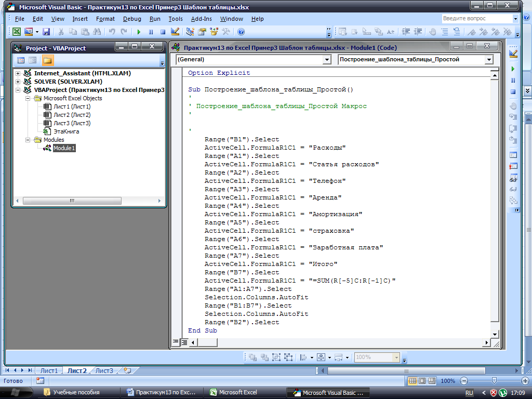
Task: Collapse the Microsoft Excel Objects folder
Action: [28, 98]
